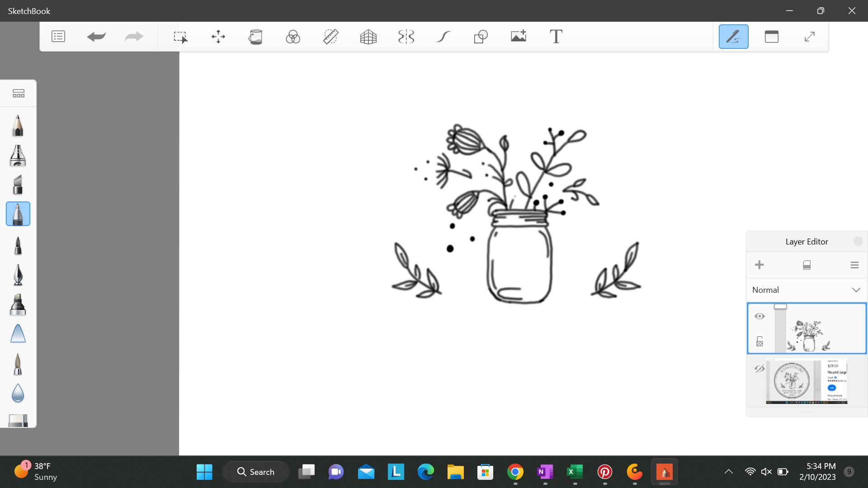The image size is (868, 488).
Task: Add a new layer
Action: [759, 265]
